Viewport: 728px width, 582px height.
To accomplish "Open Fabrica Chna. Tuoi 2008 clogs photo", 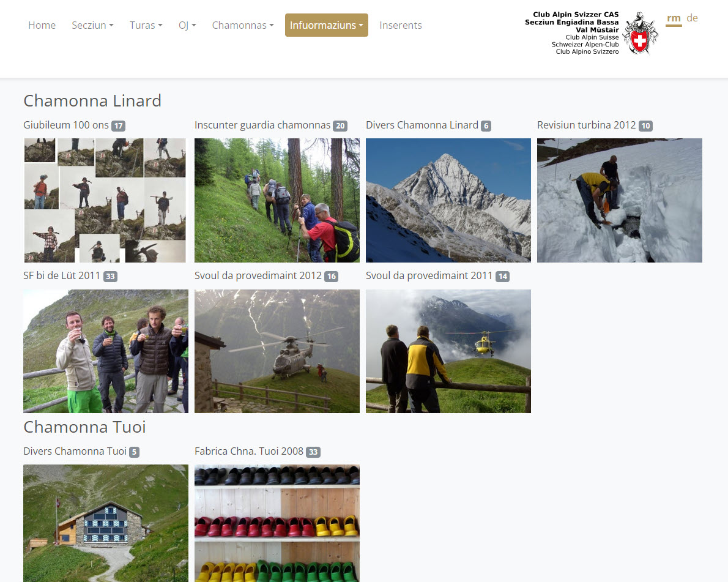I will click(277, 523).
